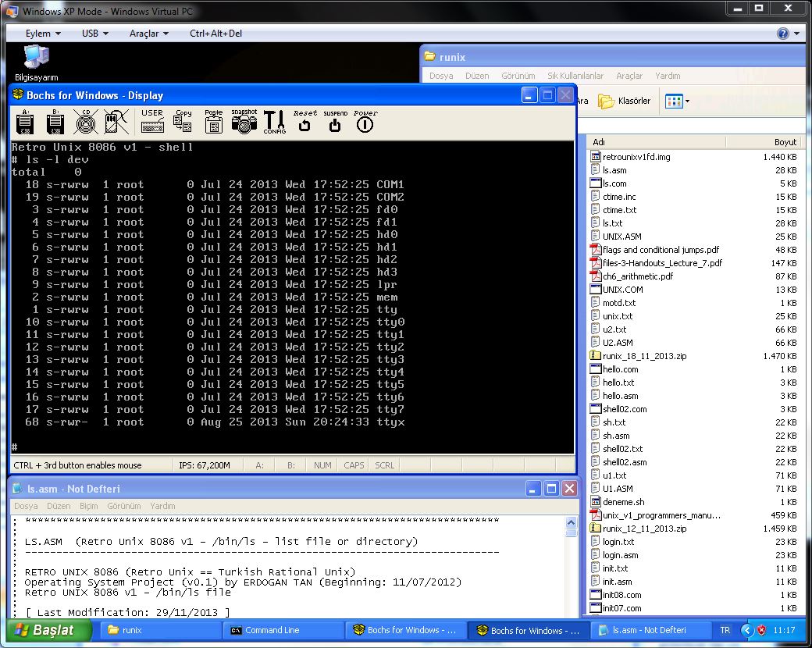Sort runix files by Adı column header
812x648 pixels.
click(656, 142)
